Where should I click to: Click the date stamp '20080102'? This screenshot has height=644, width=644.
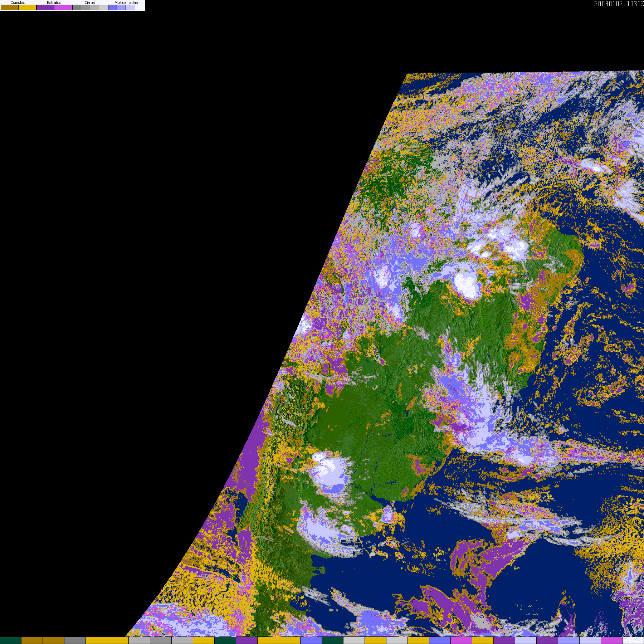coord(609,4)
